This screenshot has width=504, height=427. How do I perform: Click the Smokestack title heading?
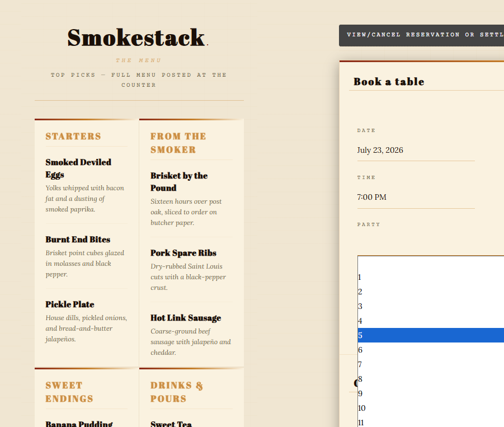136,37
